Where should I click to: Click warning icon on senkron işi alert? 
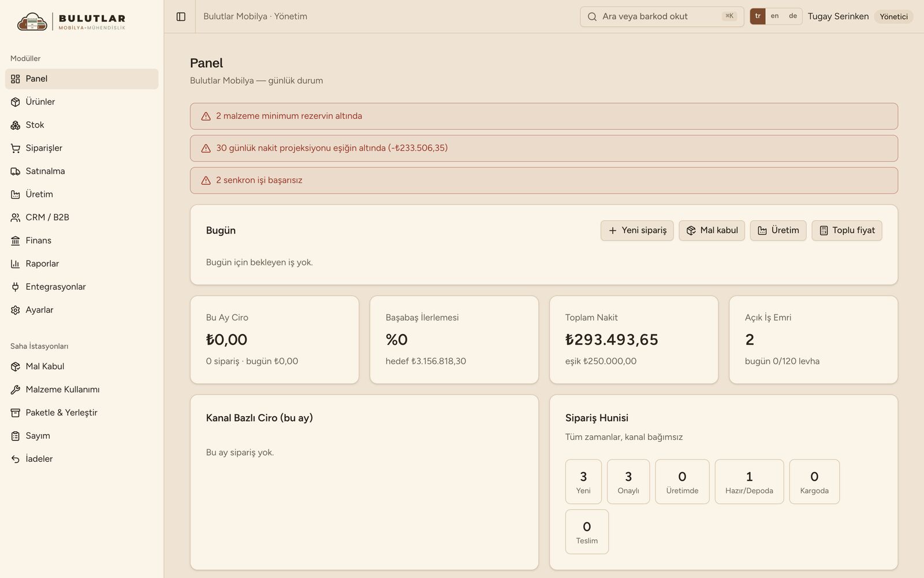(x=206, y=180)
